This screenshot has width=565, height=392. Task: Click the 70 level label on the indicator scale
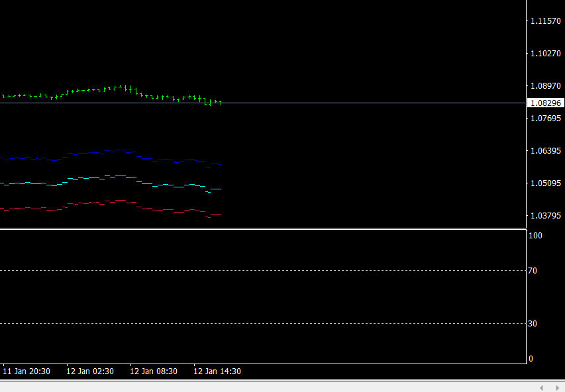point(533,271)
